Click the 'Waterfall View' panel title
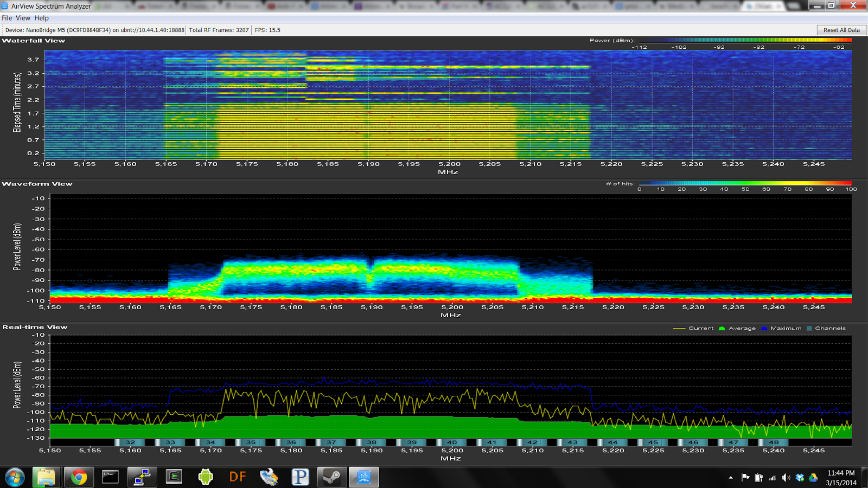868x488 pixels. [x=34, y=41]
